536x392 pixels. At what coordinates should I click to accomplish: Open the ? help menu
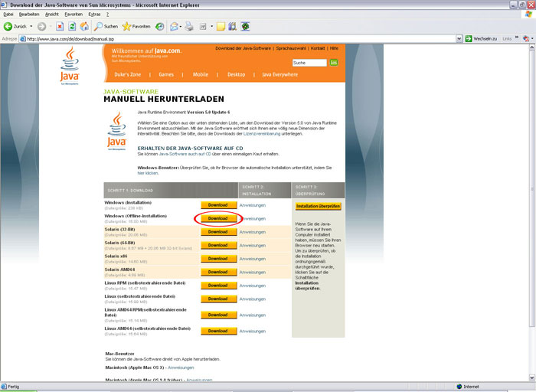(x=107, y=15)
